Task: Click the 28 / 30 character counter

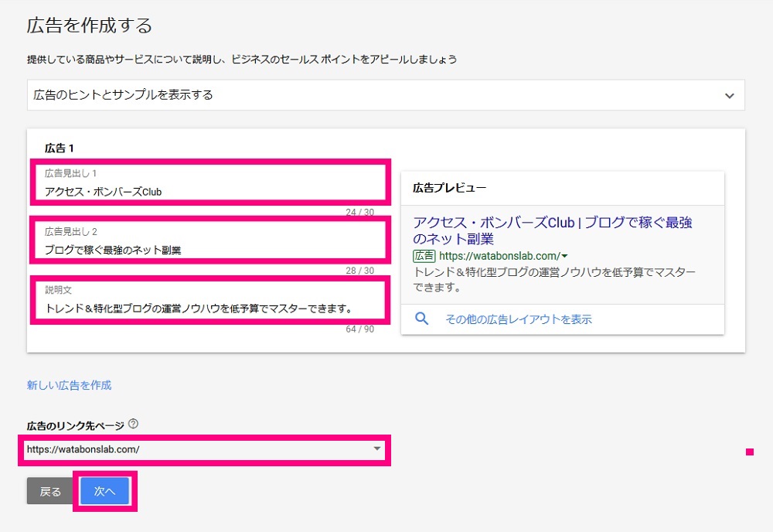Action: pyautogui.click(x=360, y=270)
